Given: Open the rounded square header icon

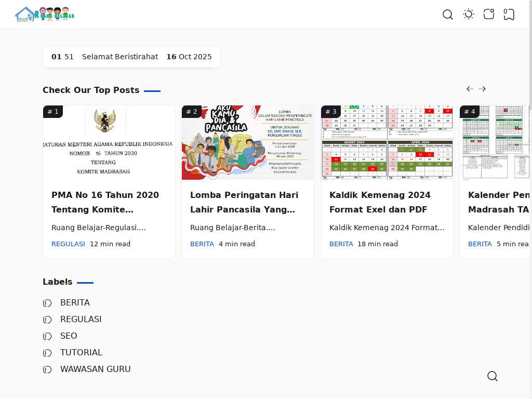Looking at the screenshot, I should [489, 15].
